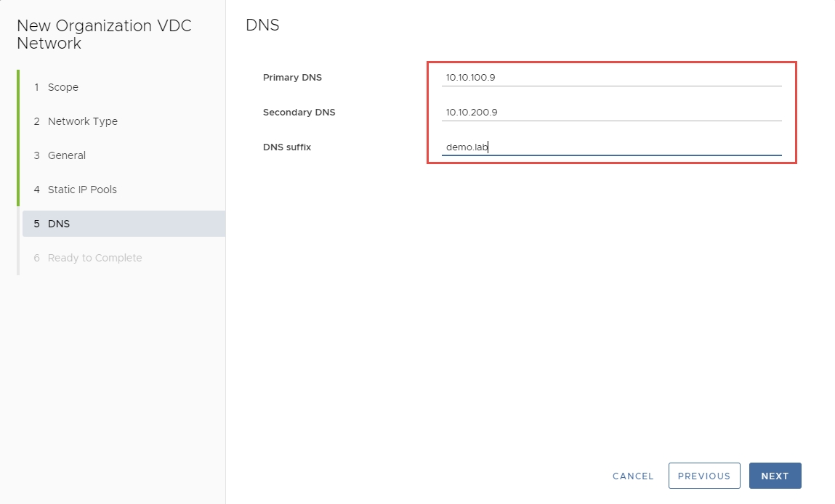The height and width of the screenshot is (504, 835).
Task: Return to Static IP Pools step
Action: 81,190
